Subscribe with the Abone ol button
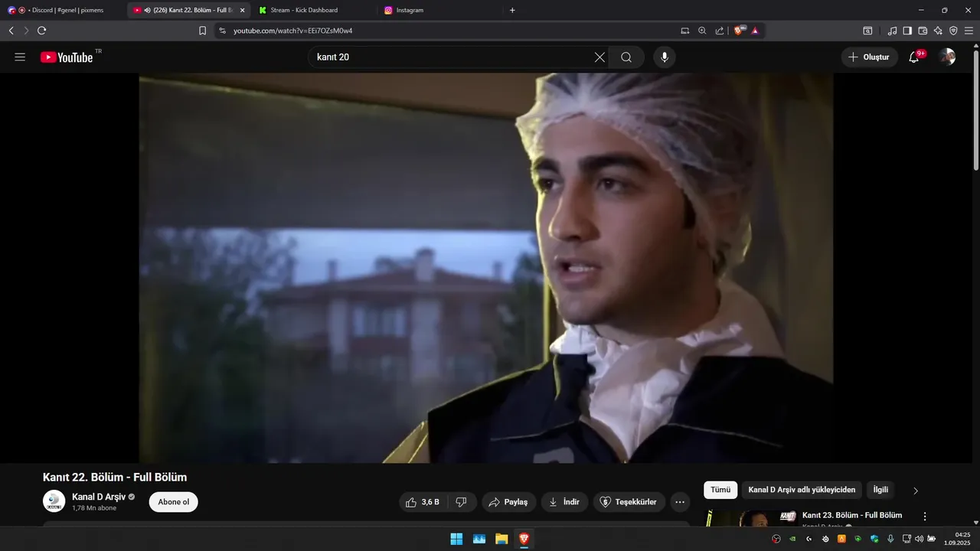This screenshot has width=980, height=551. click(x=174, y=502)
